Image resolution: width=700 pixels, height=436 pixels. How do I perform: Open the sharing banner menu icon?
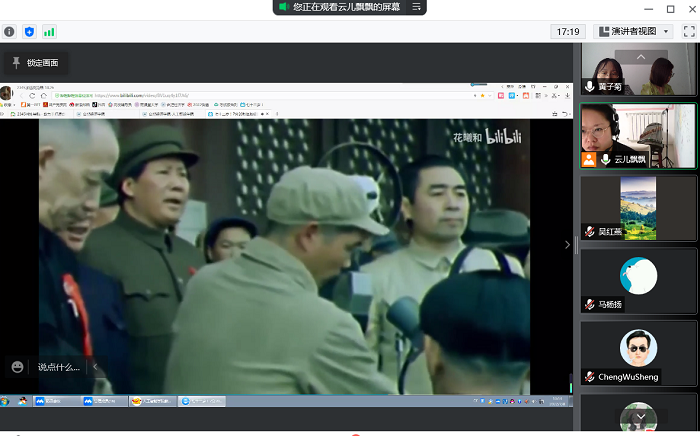[x=416, y=7]
